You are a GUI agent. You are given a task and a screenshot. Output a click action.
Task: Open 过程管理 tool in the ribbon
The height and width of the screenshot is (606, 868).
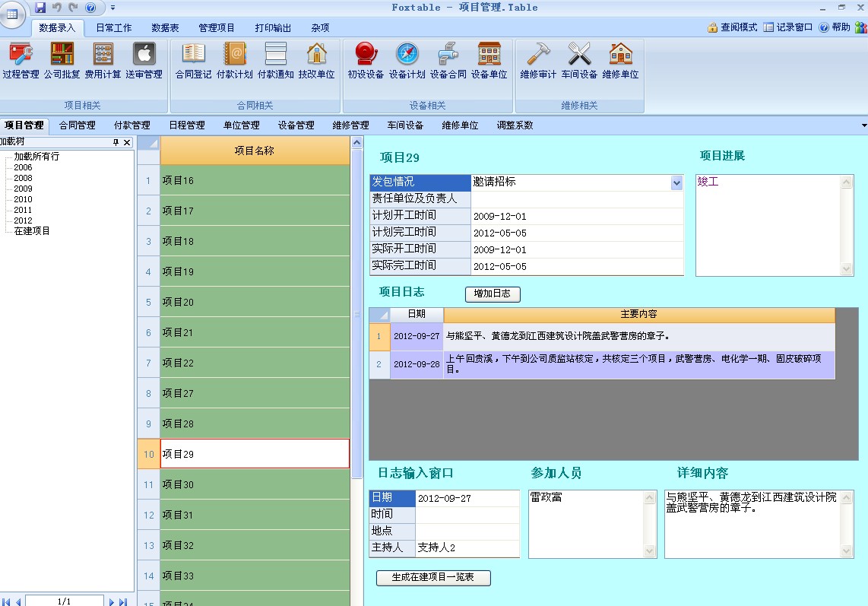21,61
